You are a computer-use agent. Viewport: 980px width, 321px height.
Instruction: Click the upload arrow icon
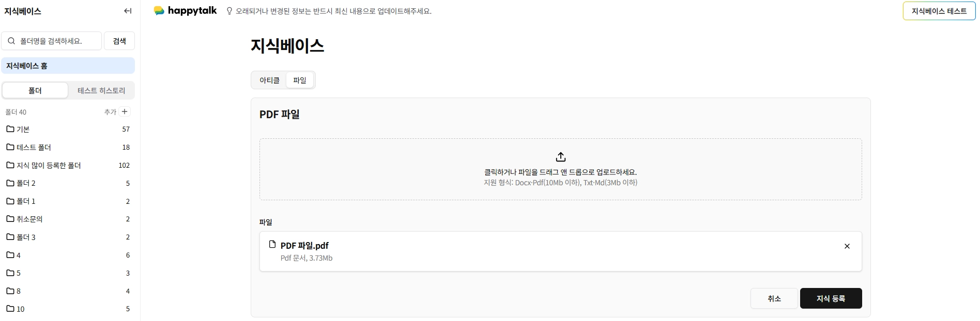(x=560, y=157)
